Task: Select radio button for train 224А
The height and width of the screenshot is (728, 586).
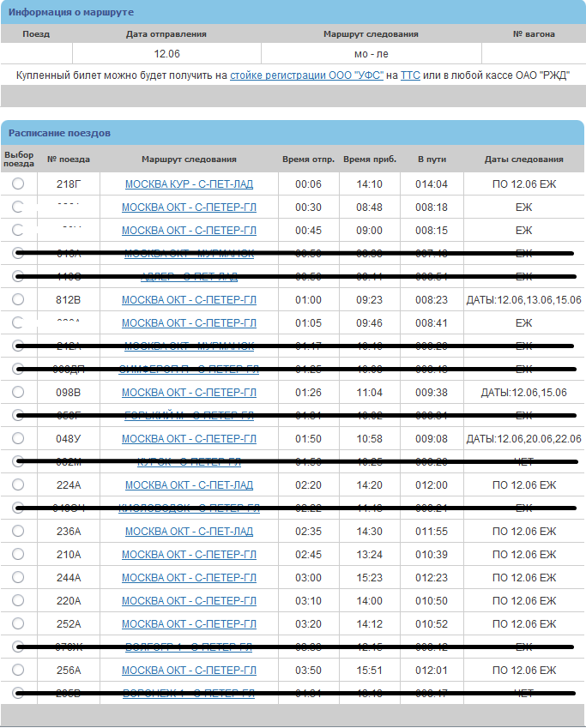Action: point(18,484)
